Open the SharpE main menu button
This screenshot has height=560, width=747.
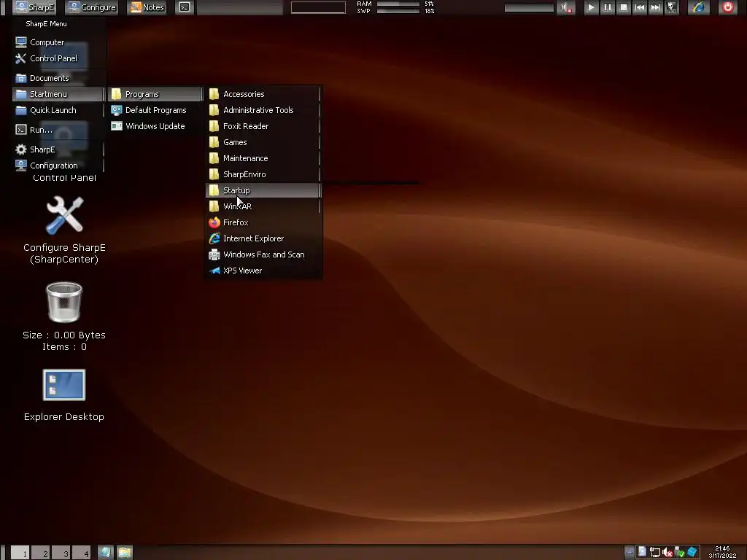(35, 7)
